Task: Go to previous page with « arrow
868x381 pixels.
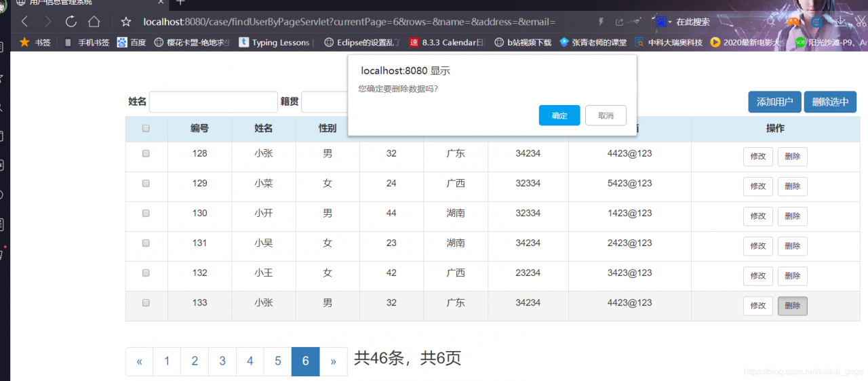Action: click(x=139, y=361)
